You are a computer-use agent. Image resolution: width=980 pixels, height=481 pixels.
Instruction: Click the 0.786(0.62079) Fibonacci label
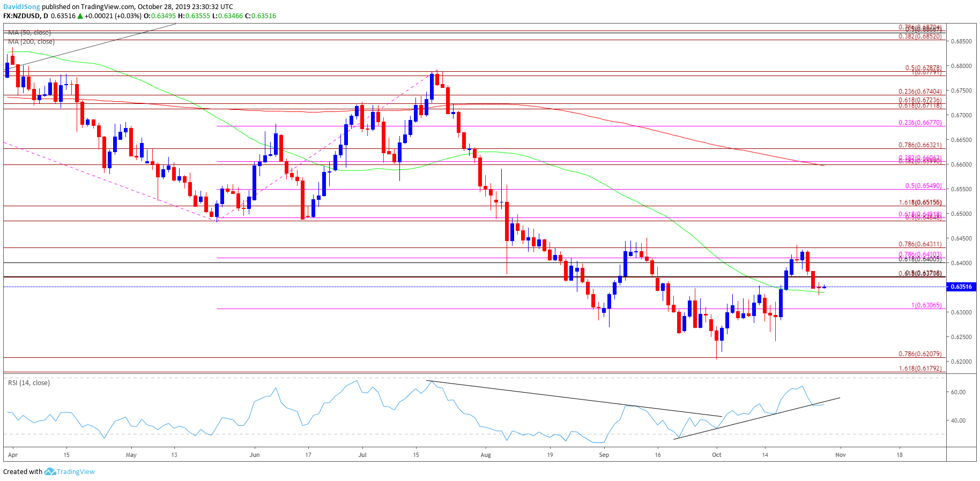coord(920,354)
